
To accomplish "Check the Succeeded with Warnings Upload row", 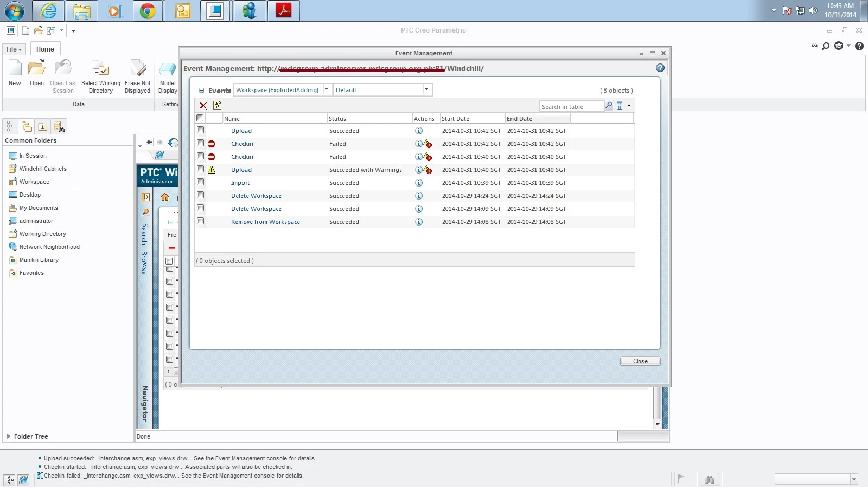I will [x=201, y=169].
